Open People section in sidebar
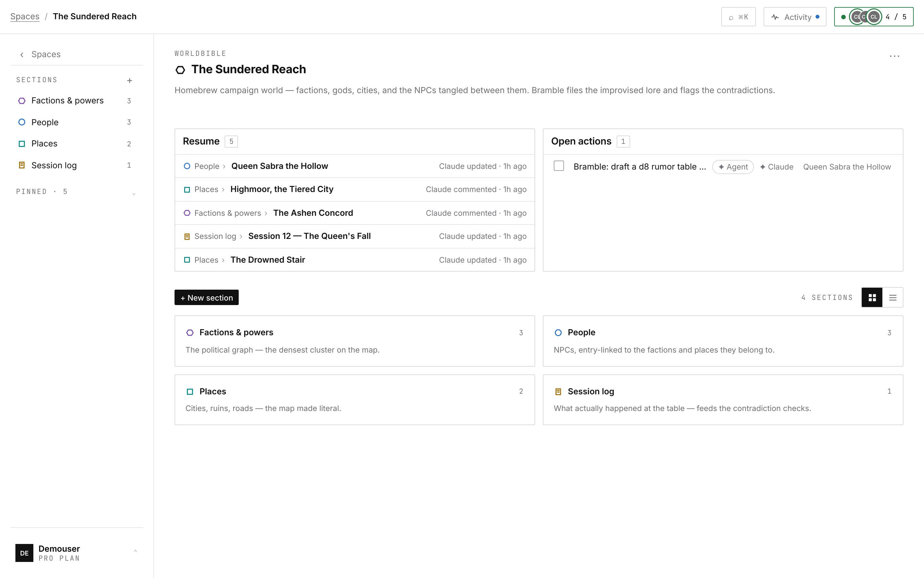The width and height of the screenshot is (924, 578). [76, 122]
